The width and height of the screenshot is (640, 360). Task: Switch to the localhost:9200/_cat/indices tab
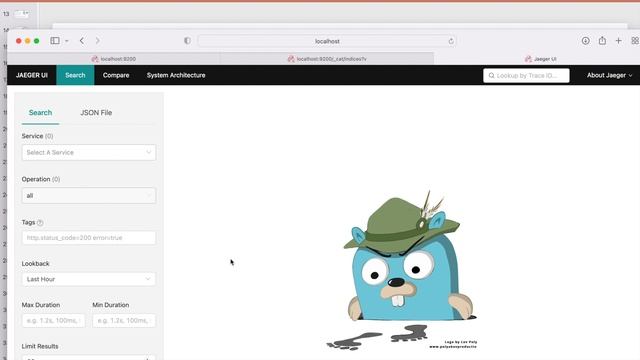327,59
